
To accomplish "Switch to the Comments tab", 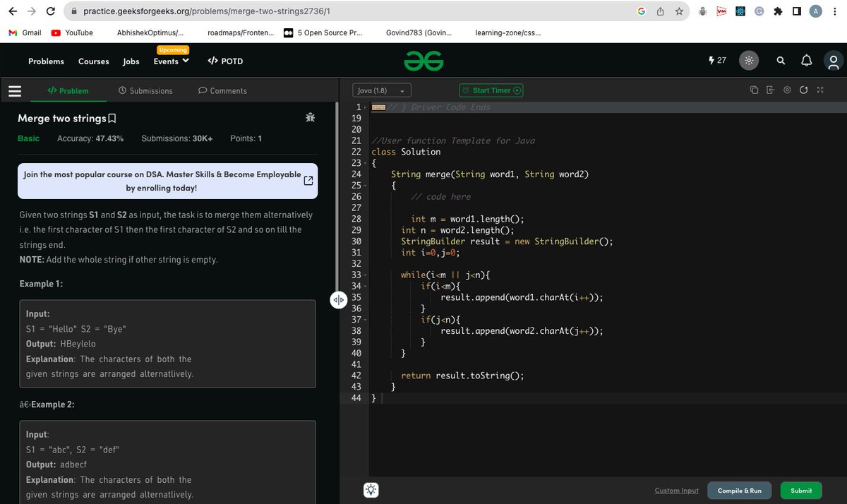I will click(222, 91).
